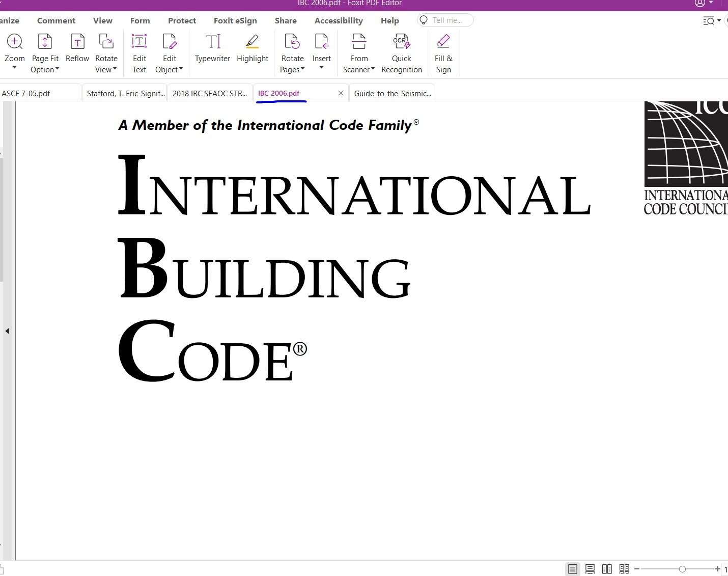Screen dimensions: 728x576
Task: Switch to 2018 IBC SEAOC tab
Action: (x=210, y=93)
